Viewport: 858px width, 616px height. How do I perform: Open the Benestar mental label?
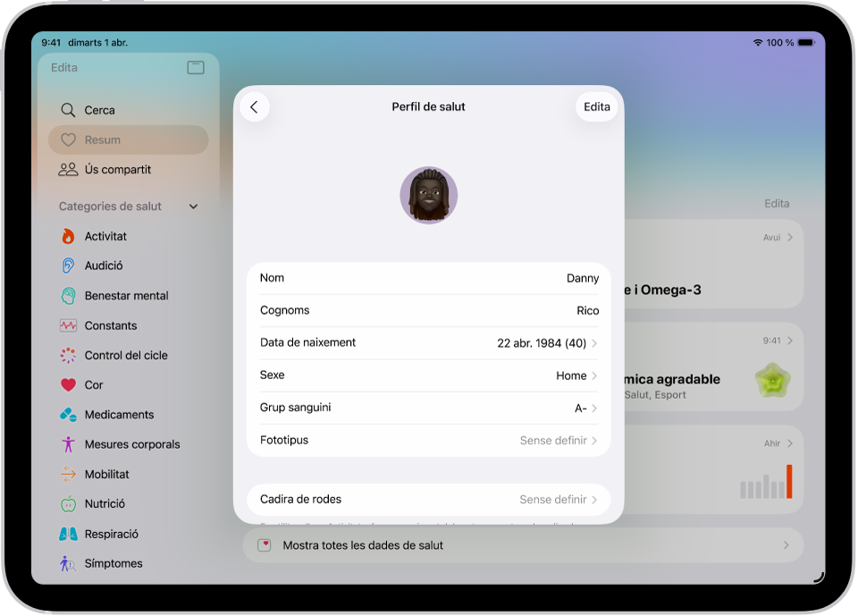point(126,296)
